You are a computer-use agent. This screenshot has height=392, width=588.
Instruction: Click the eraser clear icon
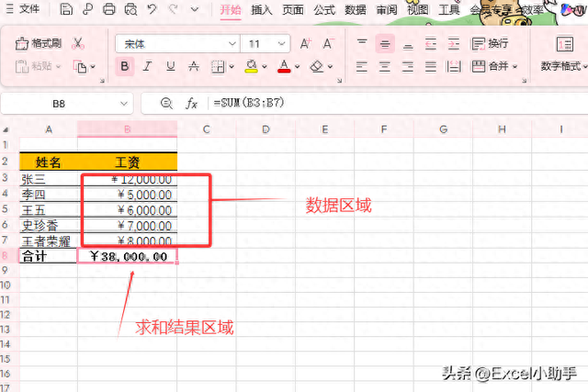tap(317, 67)
